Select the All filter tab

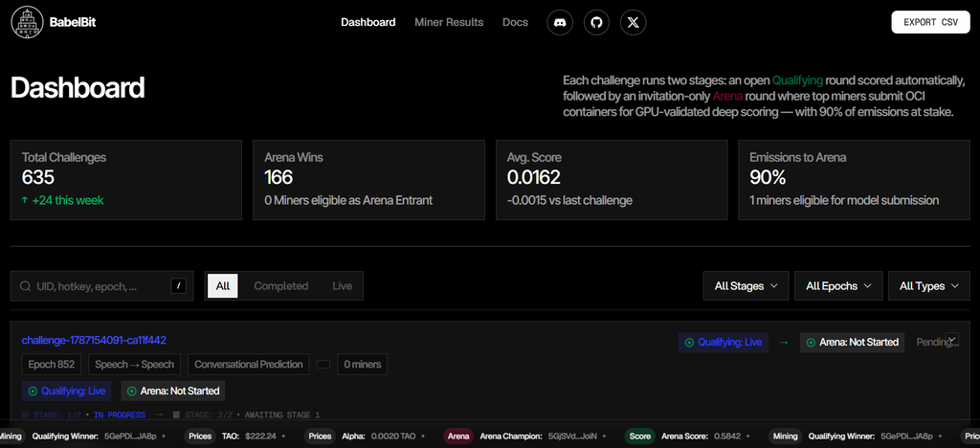222,286
